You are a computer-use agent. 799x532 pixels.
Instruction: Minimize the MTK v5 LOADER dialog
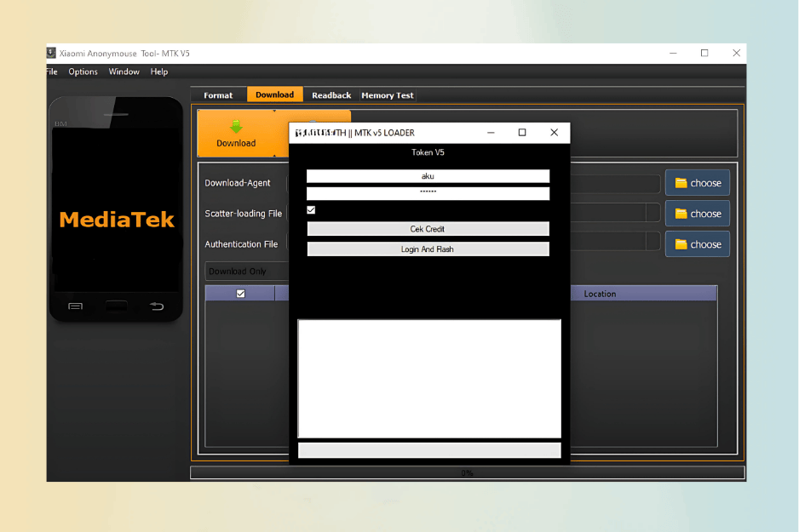pos(491,133)
